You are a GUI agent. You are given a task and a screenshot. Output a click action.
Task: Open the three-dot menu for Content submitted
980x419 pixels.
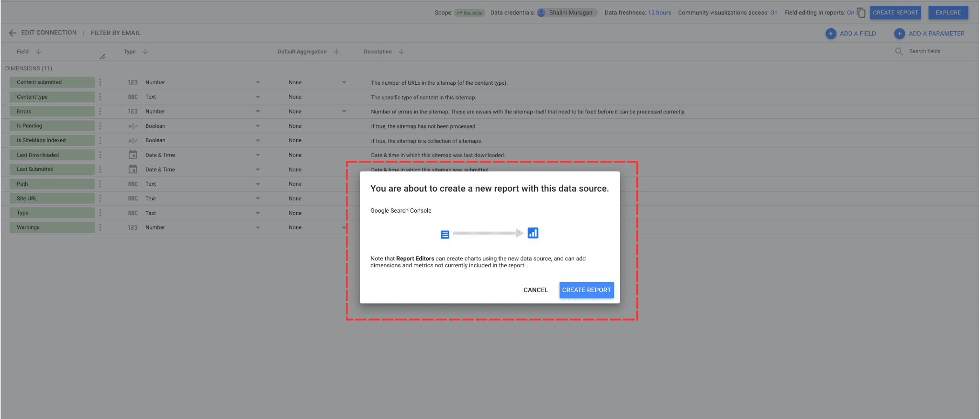pos(100,82)
